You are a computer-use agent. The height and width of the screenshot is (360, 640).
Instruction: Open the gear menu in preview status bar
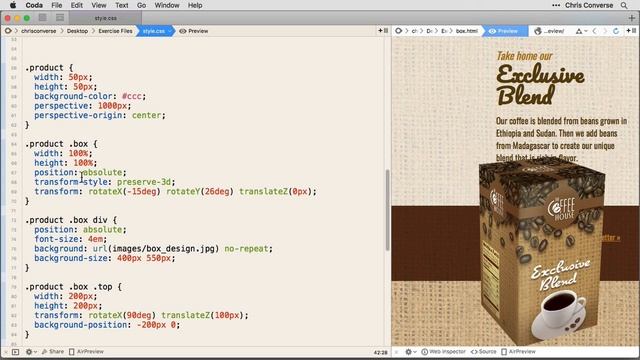pos(410,352)
